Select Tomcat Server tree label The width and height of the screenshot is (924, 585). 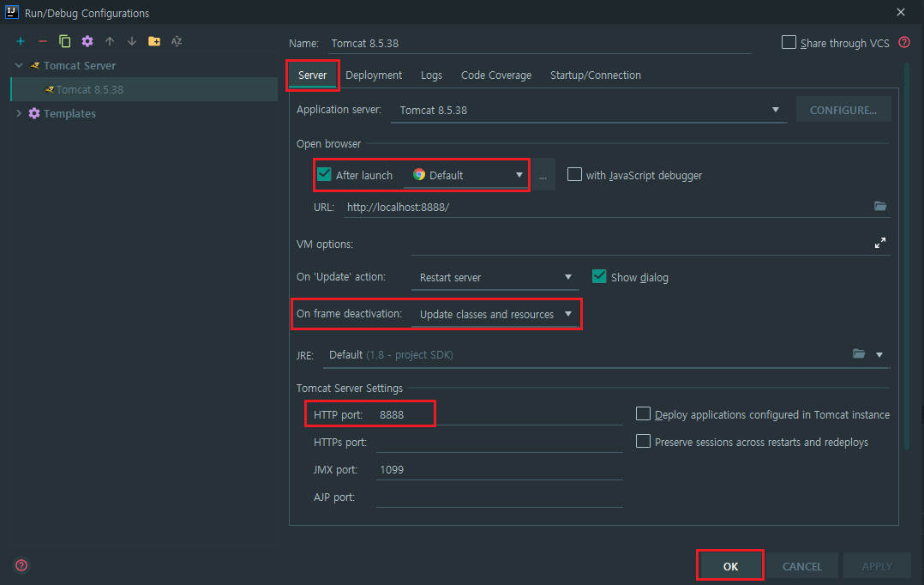point(80,65)
